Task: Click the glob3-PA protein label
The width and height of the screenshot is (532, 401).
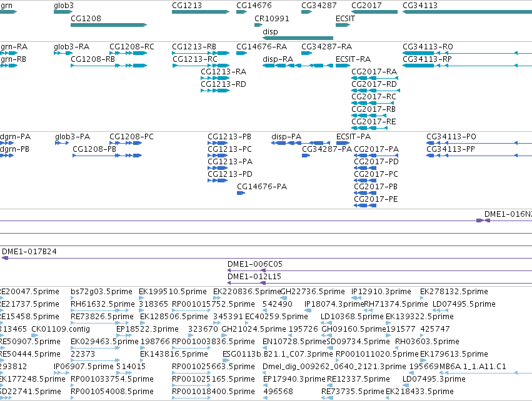Action: point(73,137)
